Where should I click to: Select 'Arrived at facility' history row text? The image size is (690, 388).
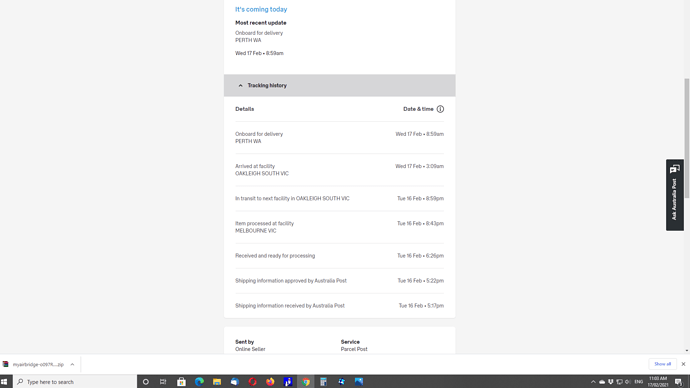pyautogui.click(x=255, y=166)
